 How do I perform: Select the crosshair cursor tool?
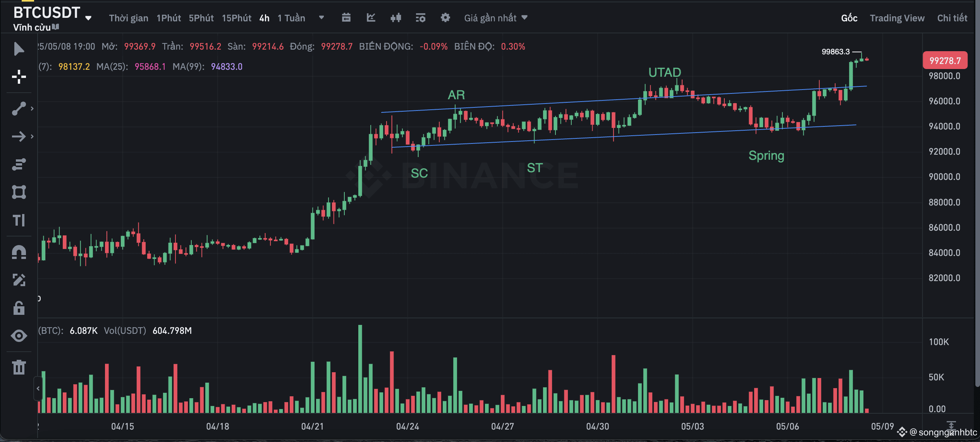pyautogui.click(x=19, y=77)
